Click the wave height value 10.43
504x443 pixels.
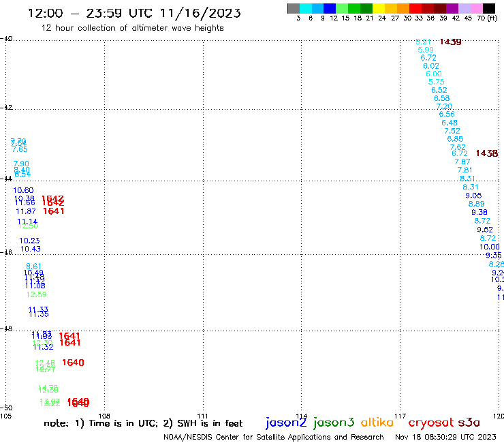pyautogui.click(x=31, y=249)
